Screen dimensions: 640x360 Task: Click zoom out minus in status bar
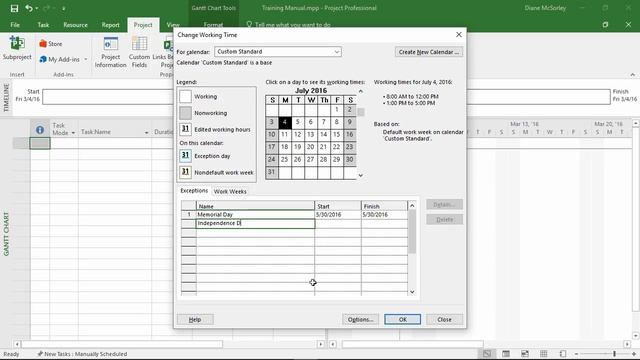[576, 354]
